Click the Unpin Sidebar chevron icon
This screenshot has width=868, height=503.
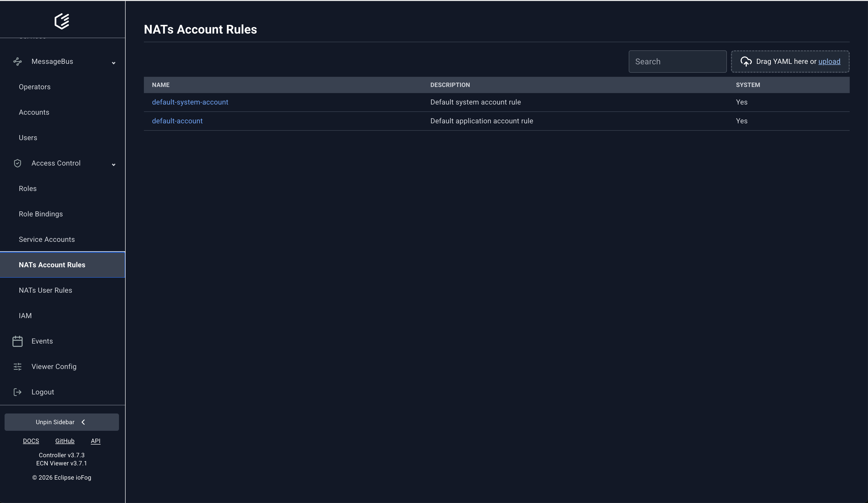pyautogui.click(x=83, y=422)
